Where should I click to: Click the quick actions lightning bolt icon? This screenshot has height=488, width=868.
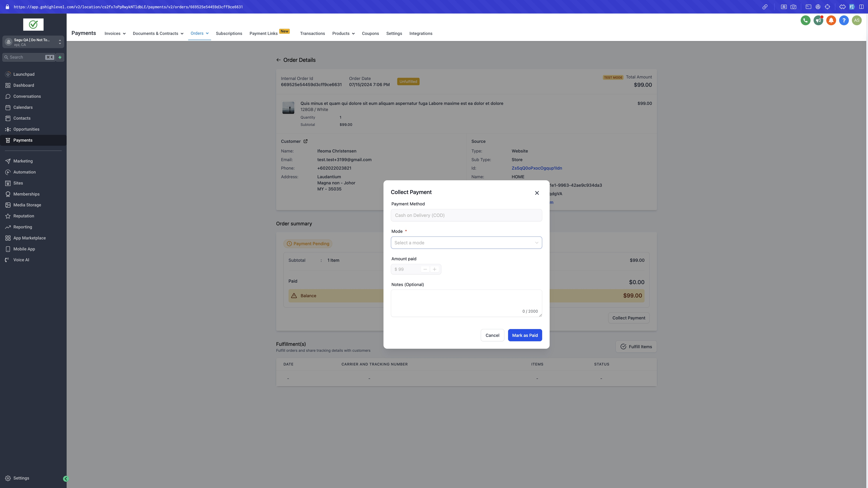pos(60,57)
